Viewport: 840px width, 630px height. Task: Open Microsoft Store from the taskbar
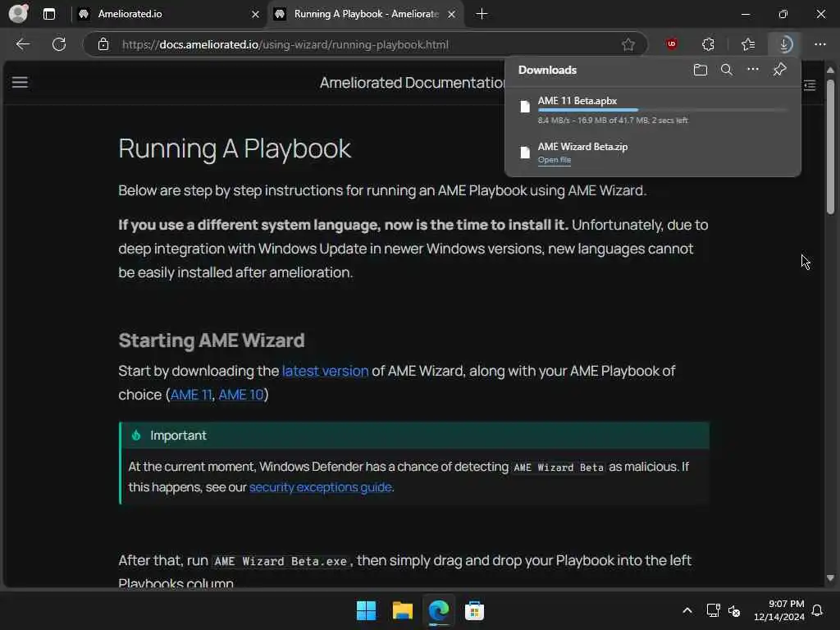click(475, 610)
